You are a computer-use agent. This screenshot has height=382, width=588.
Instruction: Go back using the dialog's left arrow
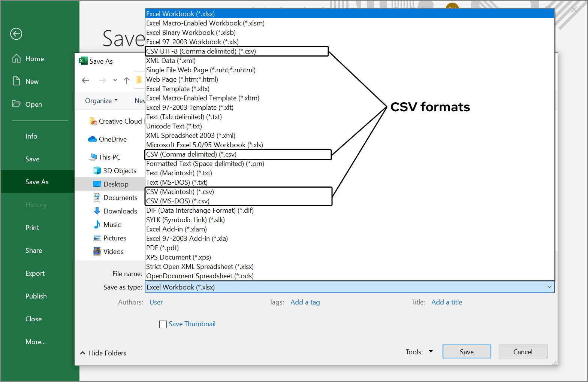click(85, 80)
